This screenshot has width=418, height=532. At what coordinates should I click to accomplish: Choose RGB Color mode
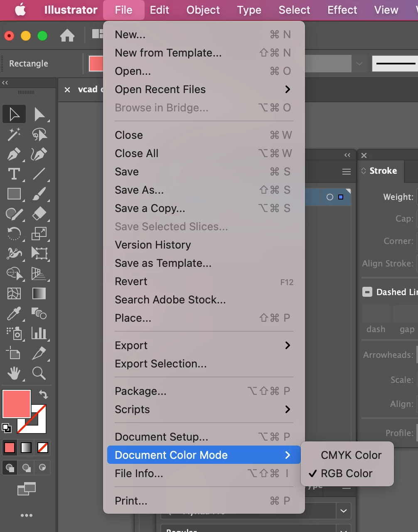click(x=347, y=473)
